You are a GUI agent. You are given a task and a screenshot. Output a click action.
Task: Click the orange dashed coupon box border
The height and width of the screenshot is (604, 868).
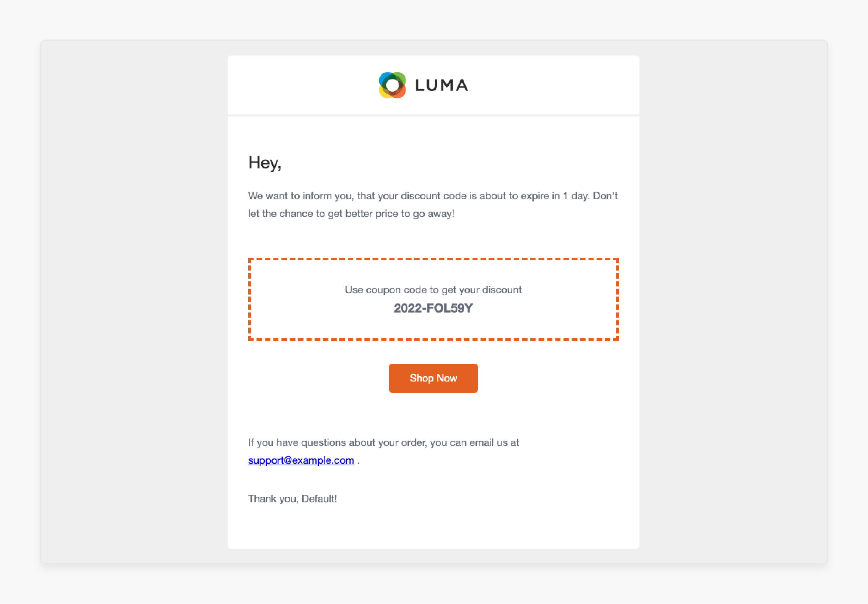point(433,260)
